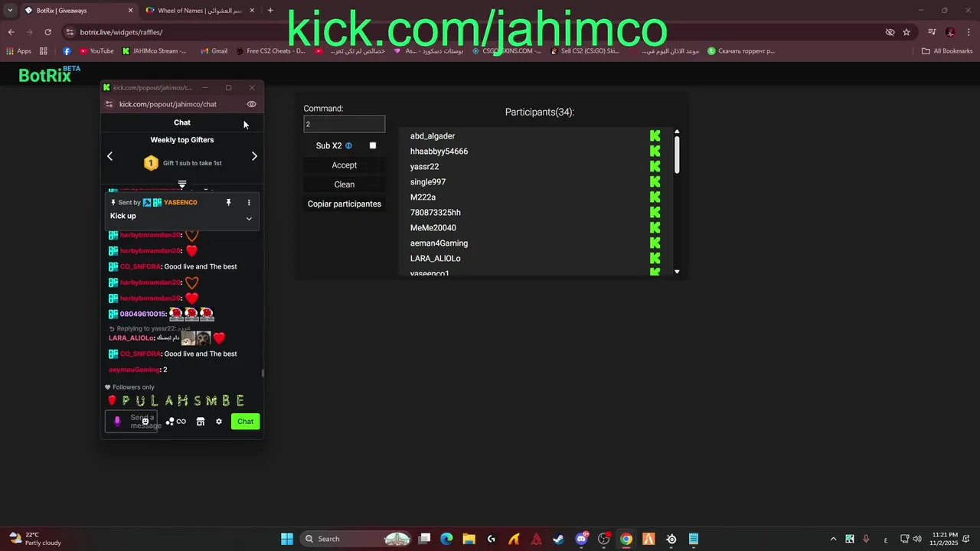Open File Explorer from taskbar
Image resolution: width=980 pixels, height=551 pixels.
(x=469, y=539)
